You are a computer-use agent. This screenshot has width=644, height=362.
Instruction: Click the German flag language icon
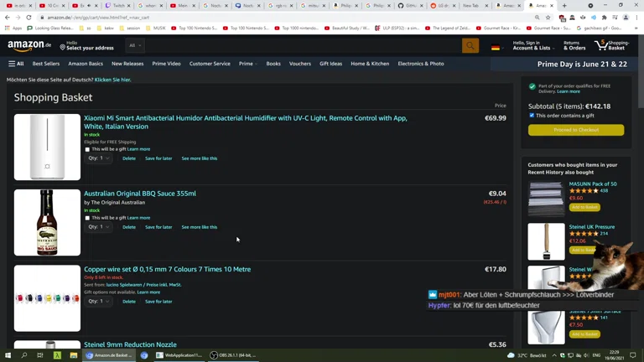[496, 47]
